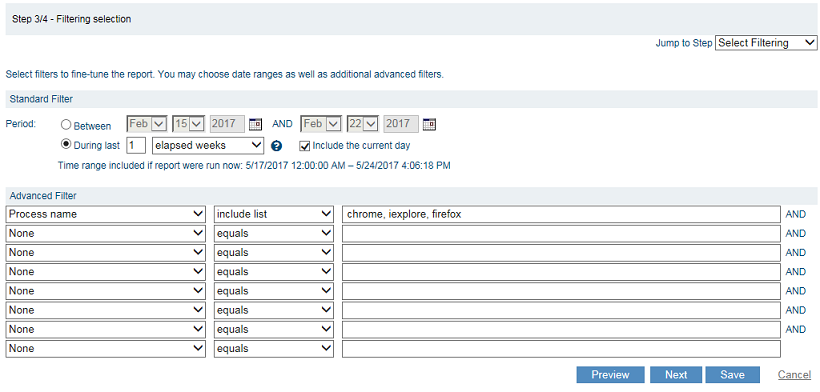Open the Jump to Step dropdown
The width and height of the screenshot is (820, 392).
tap(766, 43)
